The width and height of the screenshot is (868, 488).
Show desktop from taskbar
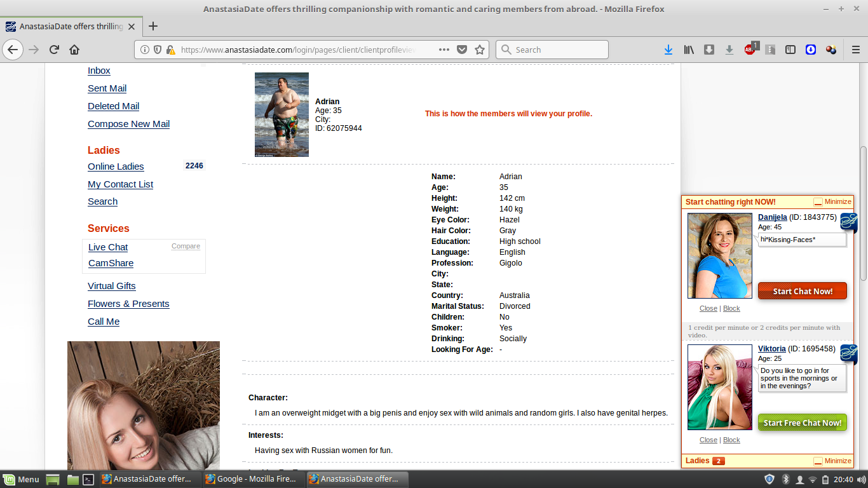[53, 480]
